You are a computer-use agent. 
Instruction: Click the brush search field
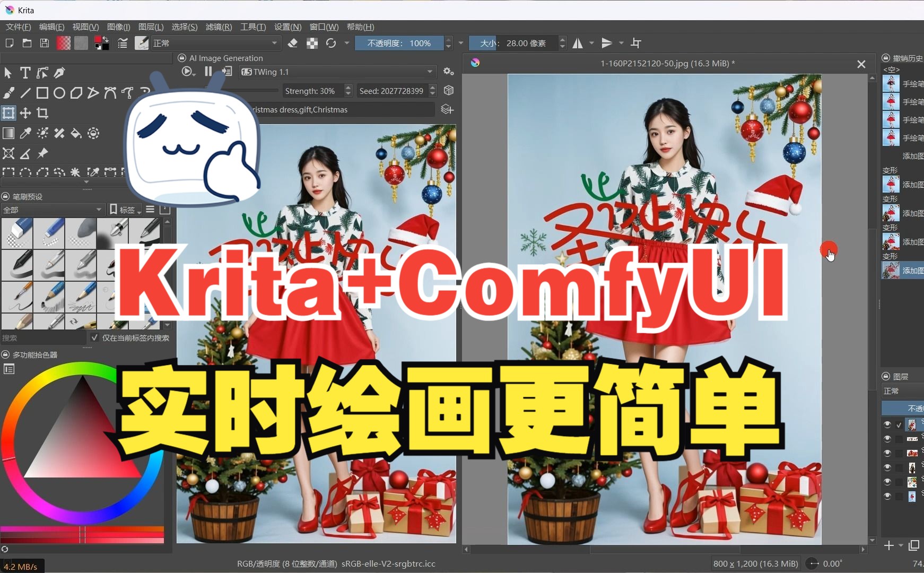(43, 337)
